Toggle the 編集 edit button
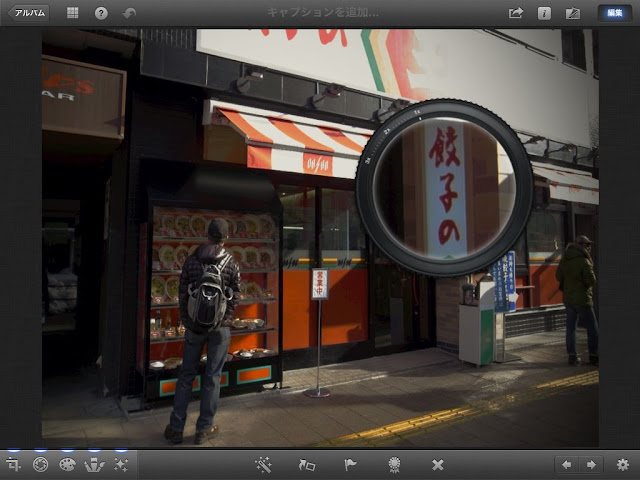The image size is (640, 480). 614,13
